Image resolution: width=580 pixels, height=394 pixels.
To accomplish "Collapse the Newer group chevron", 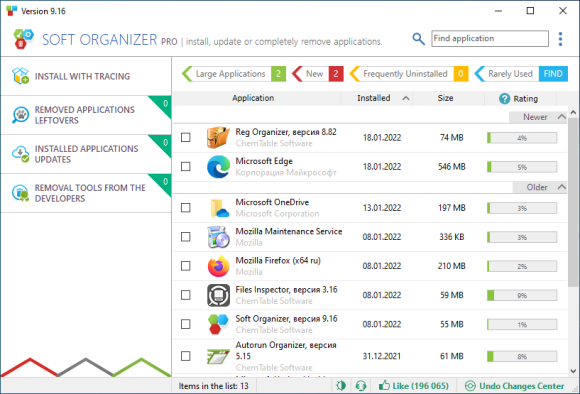I will 562,117.
